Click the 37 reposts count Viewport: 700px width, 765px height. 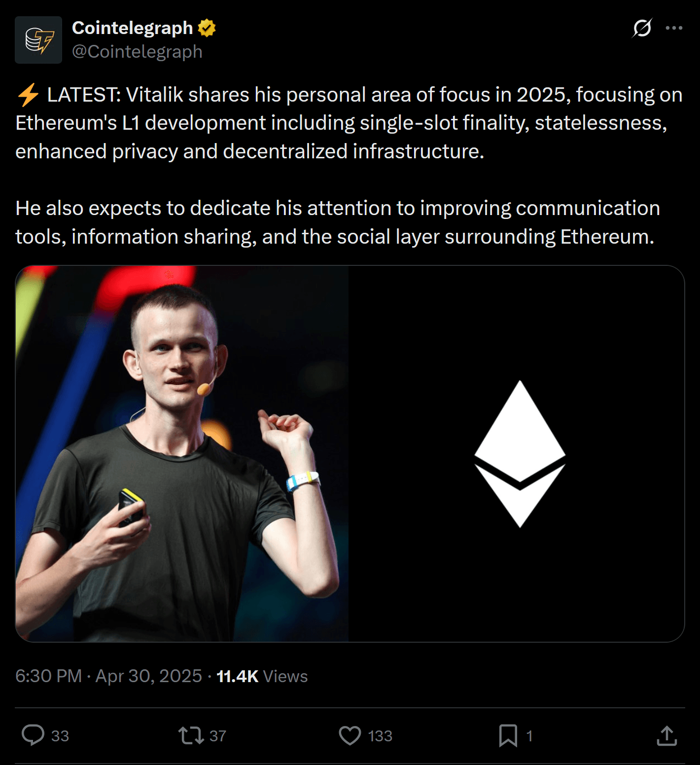218,736
